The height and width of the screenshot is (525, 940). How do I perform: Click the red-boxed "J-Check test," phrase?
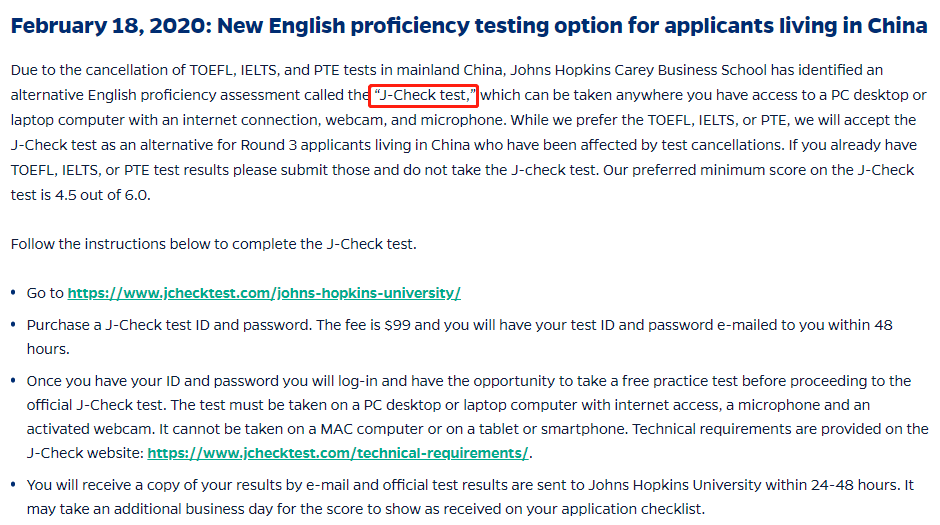click(x=423, y=95)
